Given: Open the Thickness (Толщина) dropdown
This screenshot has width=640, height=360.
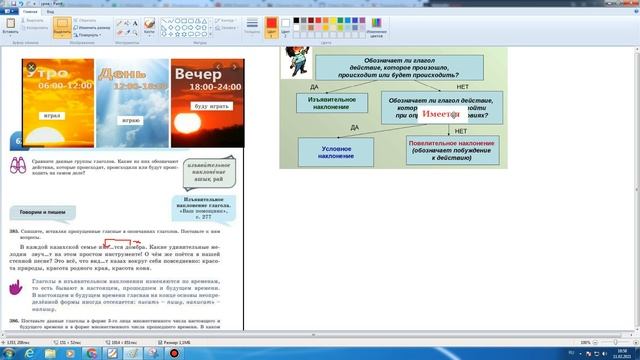Looking at the screenshot, I should pyautogui.click(x=252, y=27).
